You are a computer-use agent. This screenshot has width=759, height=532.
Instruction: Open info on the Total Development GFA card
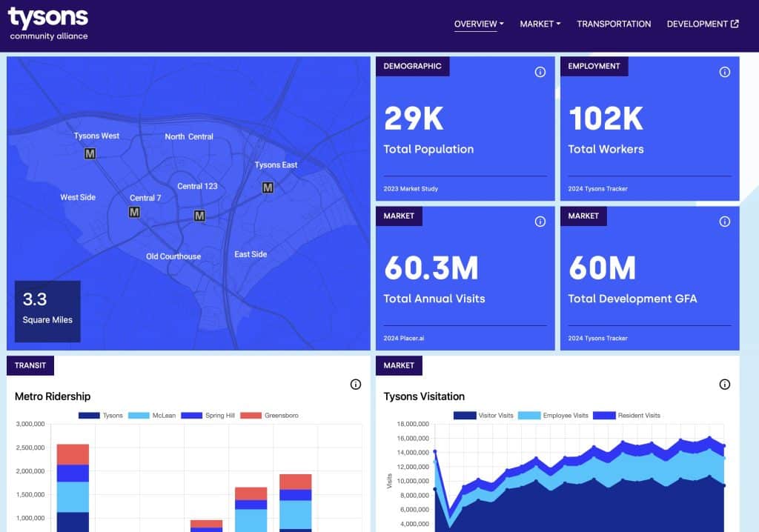click(724, 222)
